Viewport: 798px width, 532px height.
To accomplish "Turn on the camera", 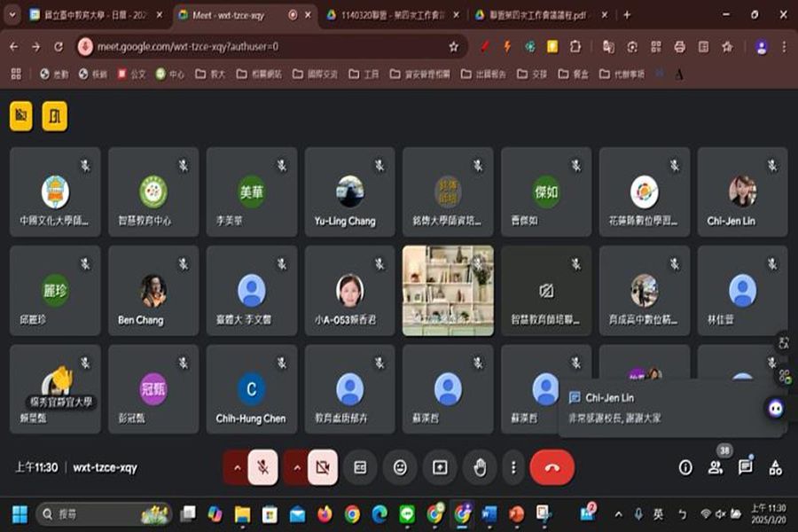I will click(323, 467).
